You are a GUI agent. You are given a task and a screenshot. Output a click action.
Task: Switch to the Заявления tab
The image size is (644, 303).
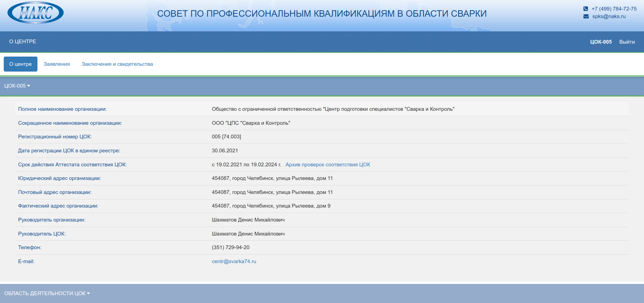57,64
